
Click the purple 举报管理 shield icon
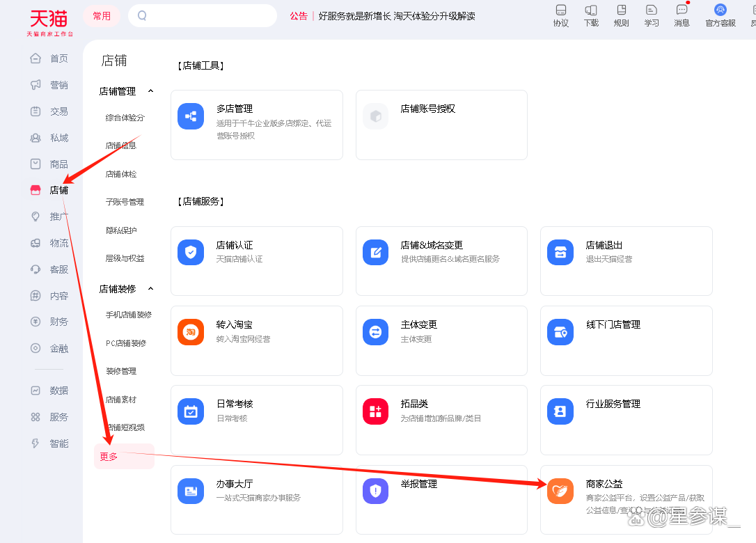click(x=376, y=491)
